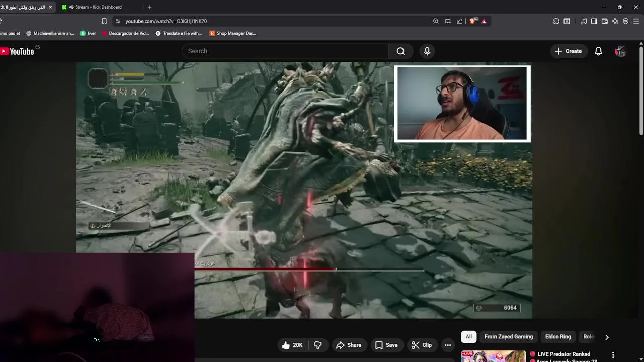This screenshot has height=362, width=644.
Task: Close the YouTube Arabic-titled tab
Action: 50,7
